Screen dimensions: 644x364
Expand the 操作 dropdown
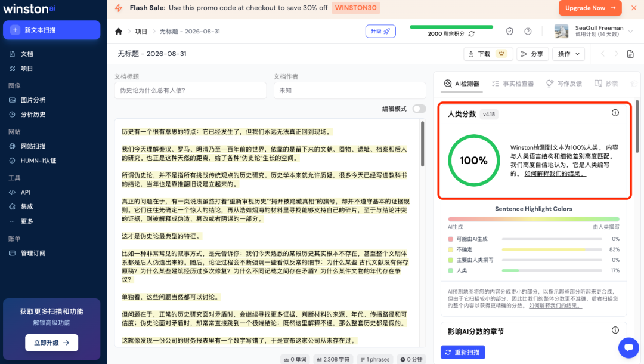point(568,54)
